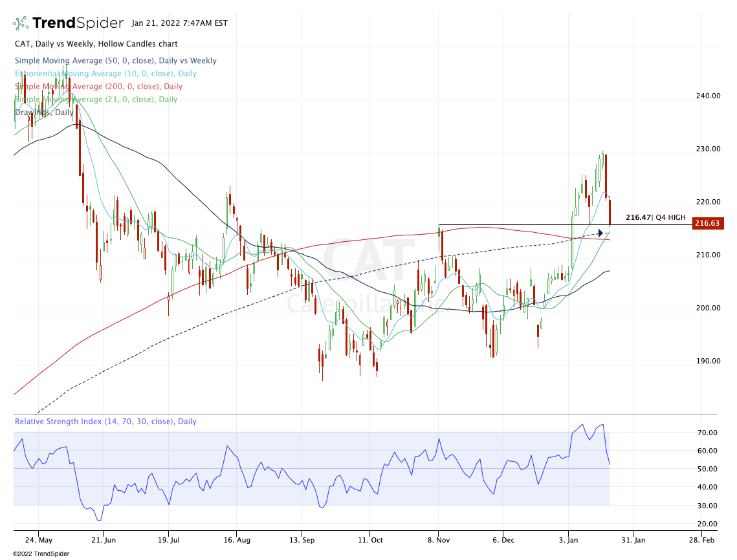
Task: Click the 'Q4 HIGH' annotation text
Action: coord(671,217)
